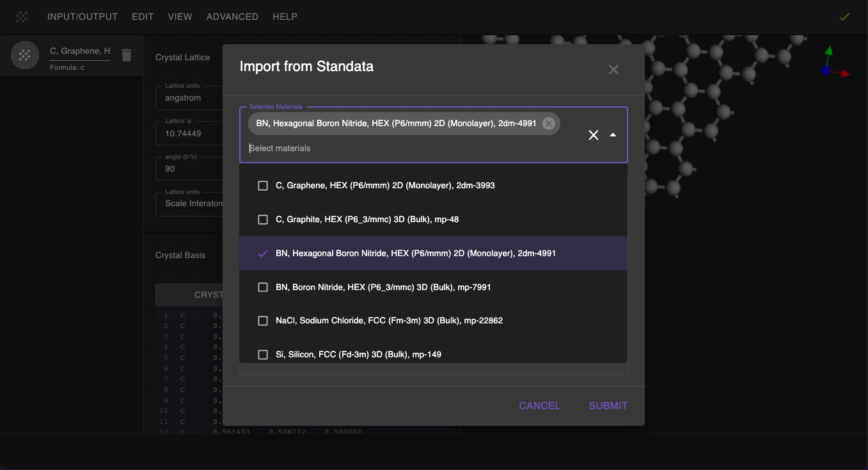Remove the Hexagonal Boron Nitride chip
Screen dimensions: 868x470
pyautogui.click(x=549, y=124)
